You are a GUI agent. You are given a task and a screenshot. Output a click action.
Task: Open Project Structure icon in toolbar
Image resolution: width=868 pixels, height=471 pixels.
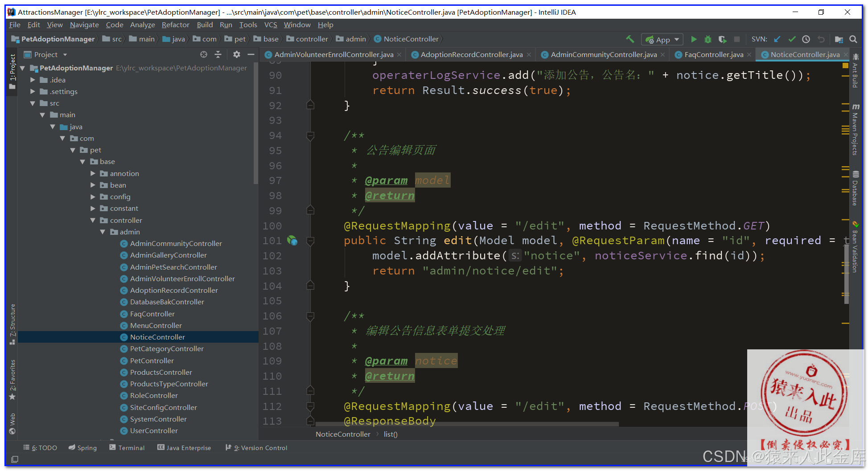click(839, 39)
